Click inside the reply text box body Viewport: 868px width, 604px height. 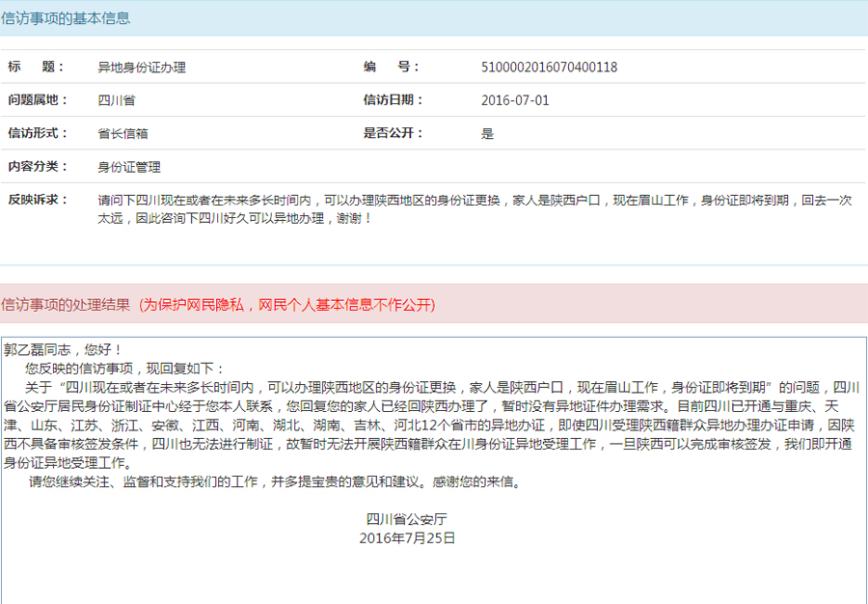coord(434,569)
